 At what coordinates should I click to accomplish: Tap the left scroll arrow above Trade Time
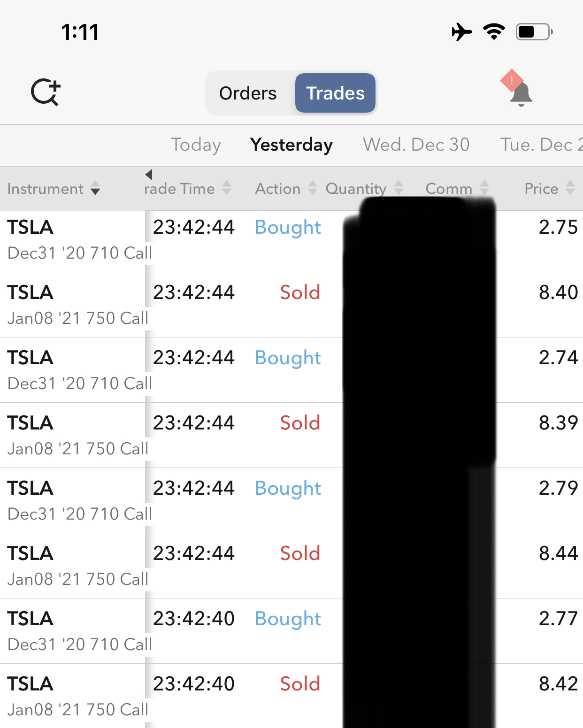(x=149, y=175)
